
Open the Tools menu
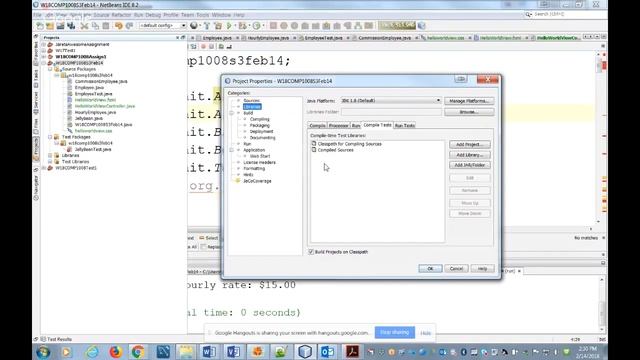pyautogui.click(x=202, y=15)
